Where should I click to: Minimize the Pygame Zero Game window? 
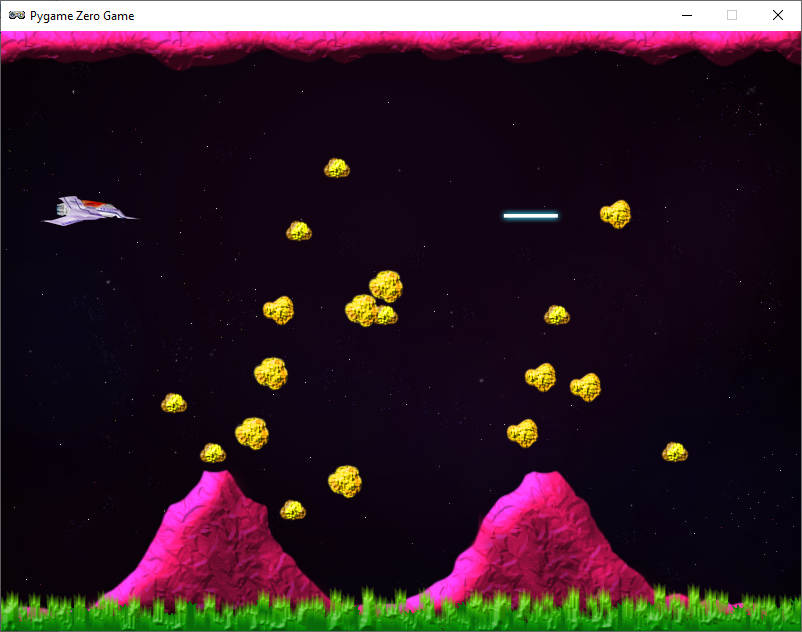point(686,15)
